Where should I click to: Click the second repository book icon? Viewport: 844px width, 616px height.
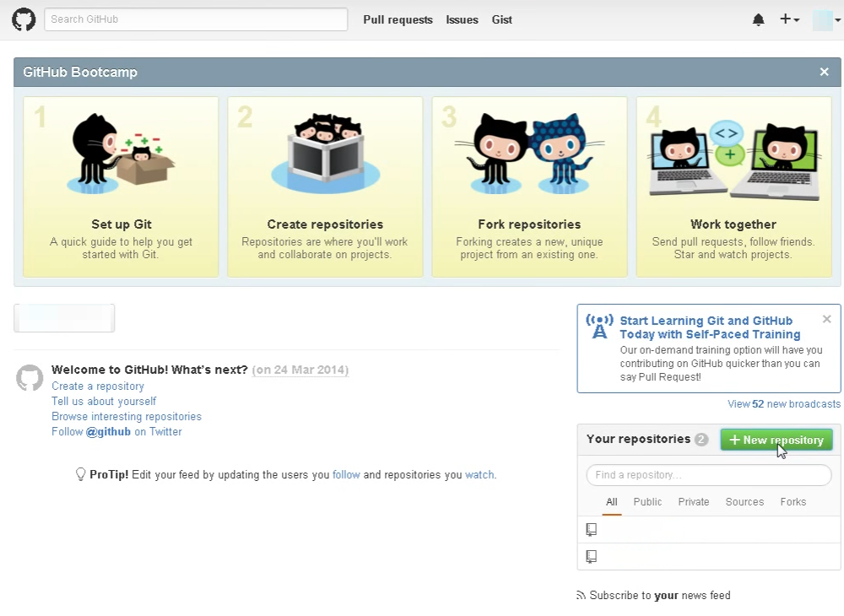(x=591, y=557)
